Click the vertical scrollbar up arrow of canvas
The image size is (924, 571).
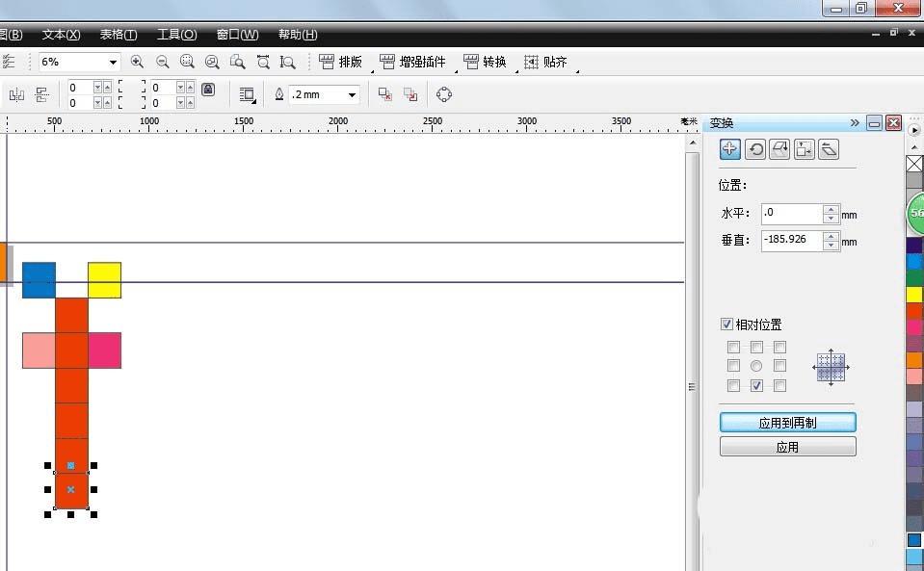click(x=693, y=143)
